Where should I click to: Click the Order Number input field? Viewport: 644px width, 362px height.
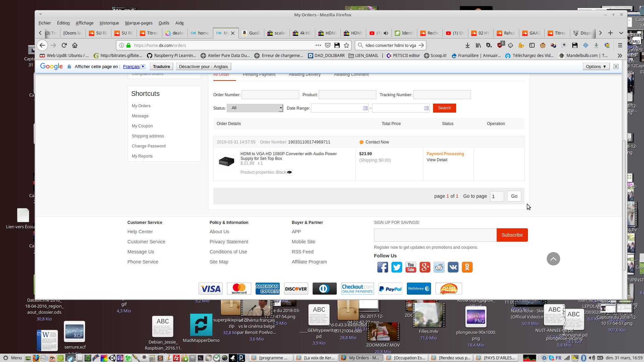pos(270,95)
